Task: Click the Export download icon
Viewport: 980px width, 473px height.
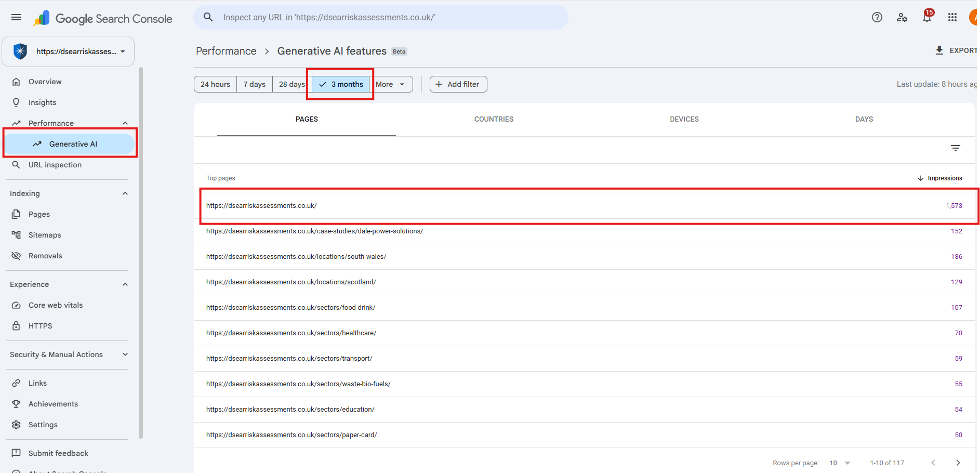Action: pos(939,50)
